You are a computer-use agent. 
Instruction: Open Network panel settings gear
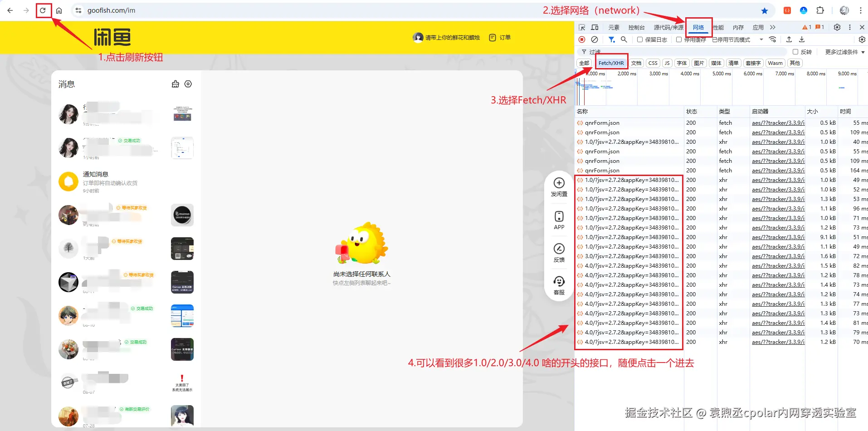pos(862,39)
